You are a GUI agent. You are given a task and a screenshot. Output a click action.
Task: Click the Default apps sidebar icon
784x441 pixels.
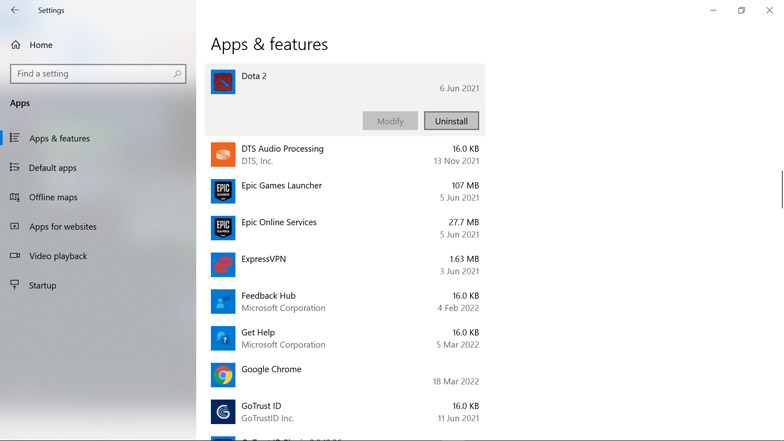click(15, 168)
